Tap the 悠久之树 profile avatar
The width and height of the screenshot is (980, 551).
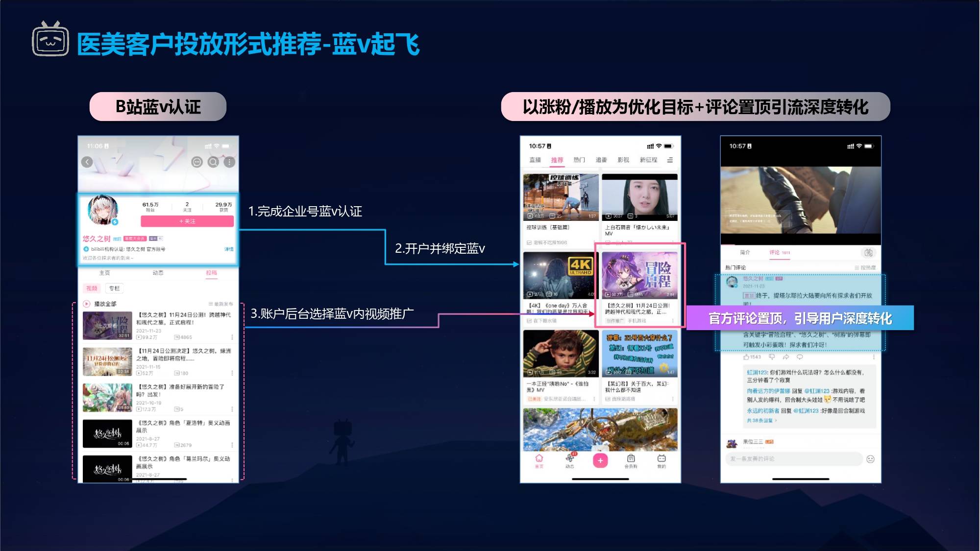pyautogui.click(x=103, y=210)
